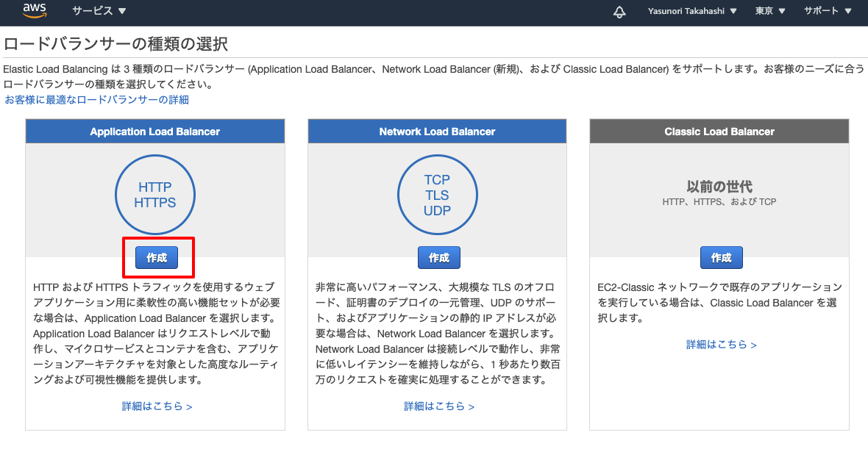Open お客様に最適なロードバランサーの詳細 link

click(x=97, y=99)
